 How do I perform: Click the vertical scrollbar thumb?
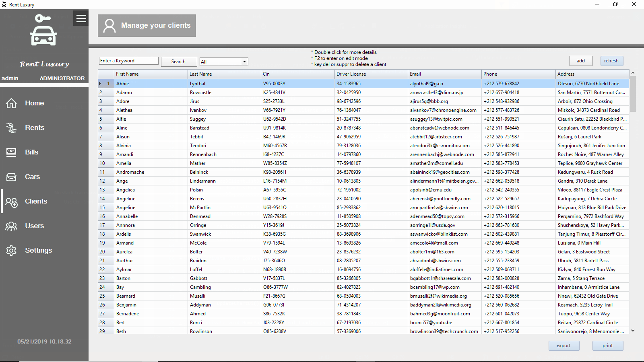[x=633, y=94]
